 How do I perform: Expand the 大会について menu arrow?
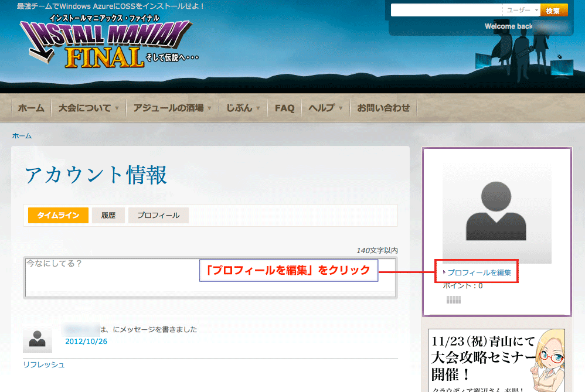tap(117, 108)
